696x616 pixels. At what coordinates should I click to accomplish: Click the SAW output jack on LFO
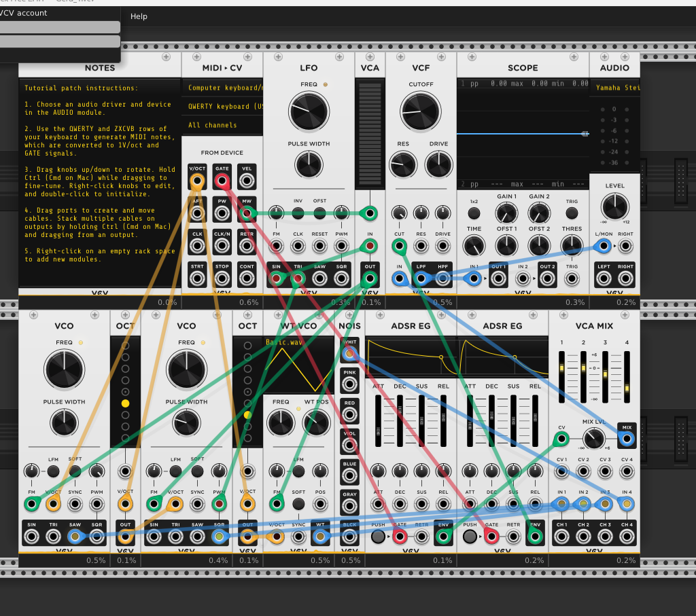tap(319, 278)
